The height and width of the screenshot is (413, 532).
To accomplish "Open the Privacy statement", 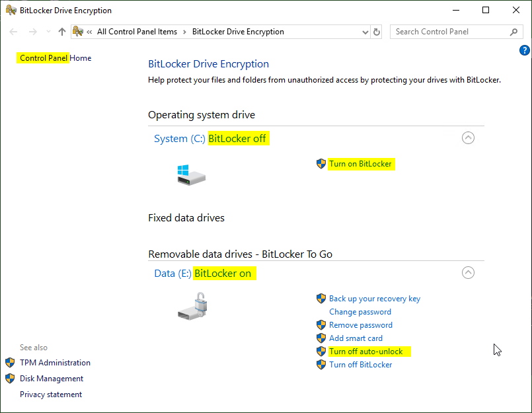I will (51, 394).
